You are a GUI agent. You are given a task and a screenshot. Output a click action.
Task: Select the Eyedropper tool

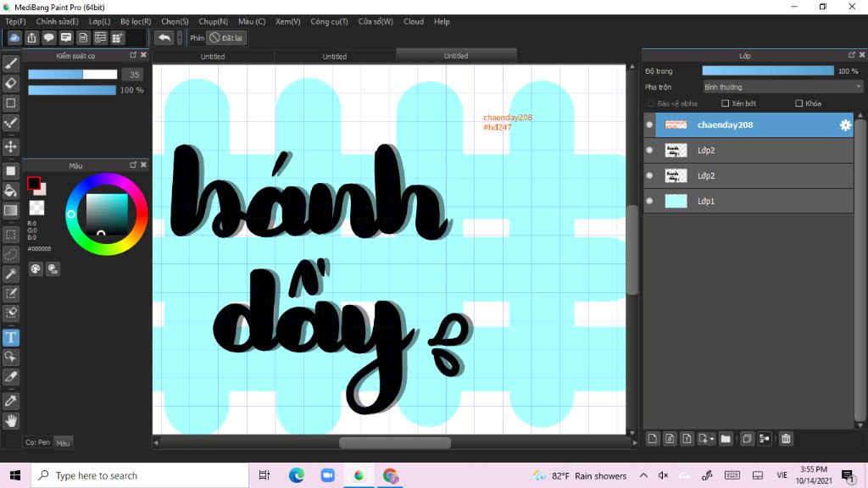pyautogui.click(x=10, y=401)
